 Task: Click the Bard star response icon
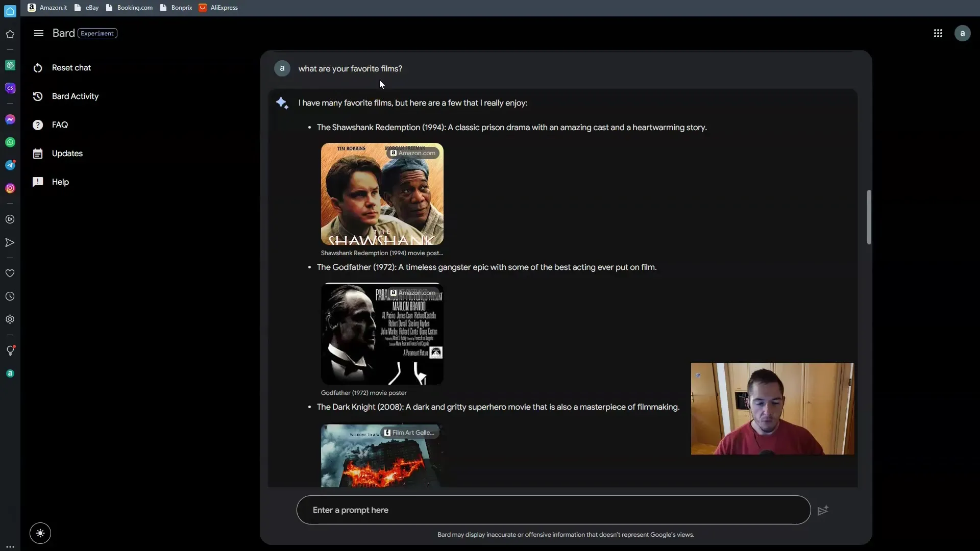[281, 103]
